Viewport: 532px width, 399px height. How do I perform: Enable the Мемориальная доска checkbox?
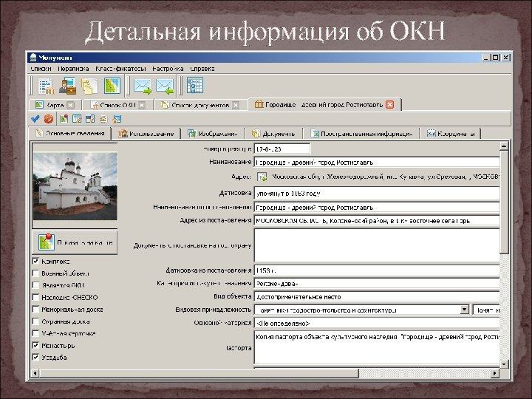click(35, 310)
